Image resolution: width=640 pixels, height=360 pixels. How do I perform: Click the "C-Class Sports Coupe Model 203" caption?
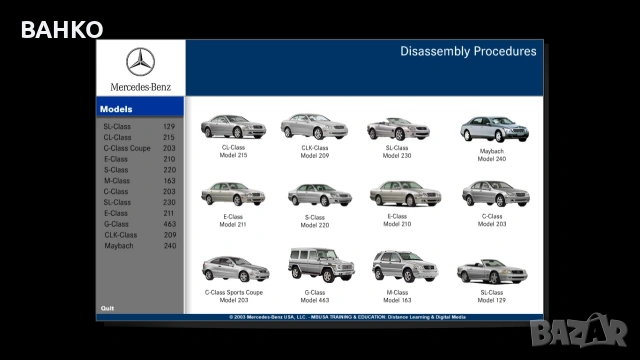point(234,296)
